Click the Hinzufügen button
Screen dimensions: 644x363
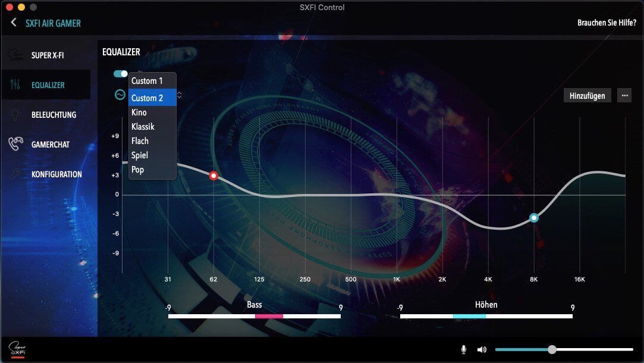click(587, 95)
